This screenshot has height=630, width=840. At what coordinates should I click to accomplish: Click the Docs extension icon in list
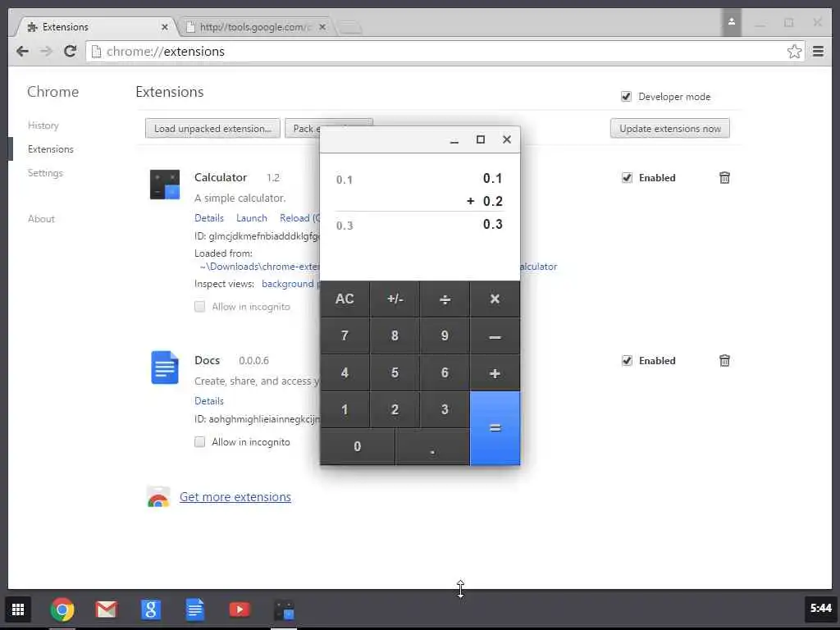point(164,367)
